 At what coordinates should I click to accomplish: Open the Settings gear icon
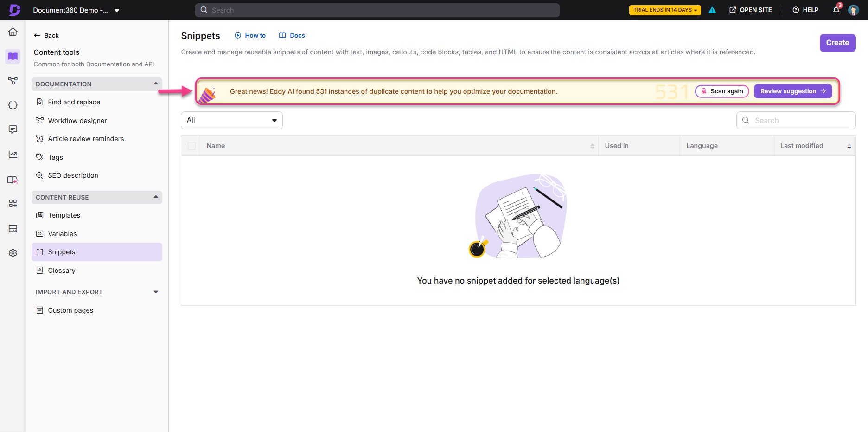click(x=13, y=253)
